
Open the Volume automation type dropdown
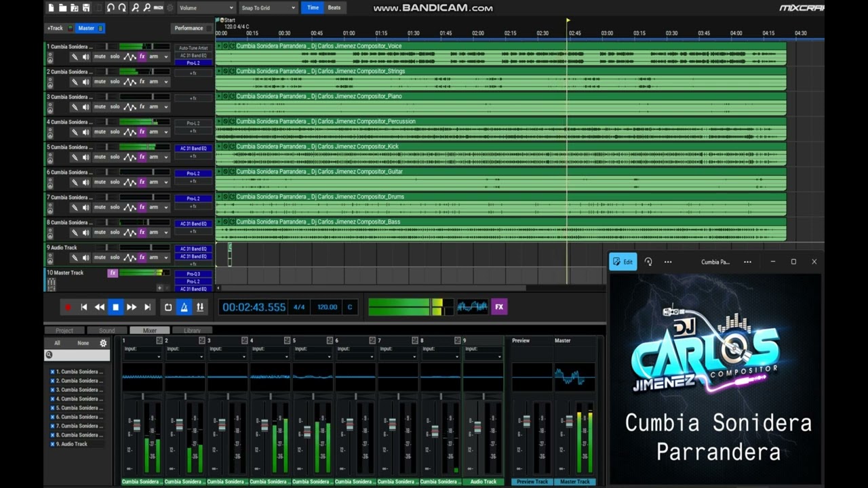click(205, 8)
